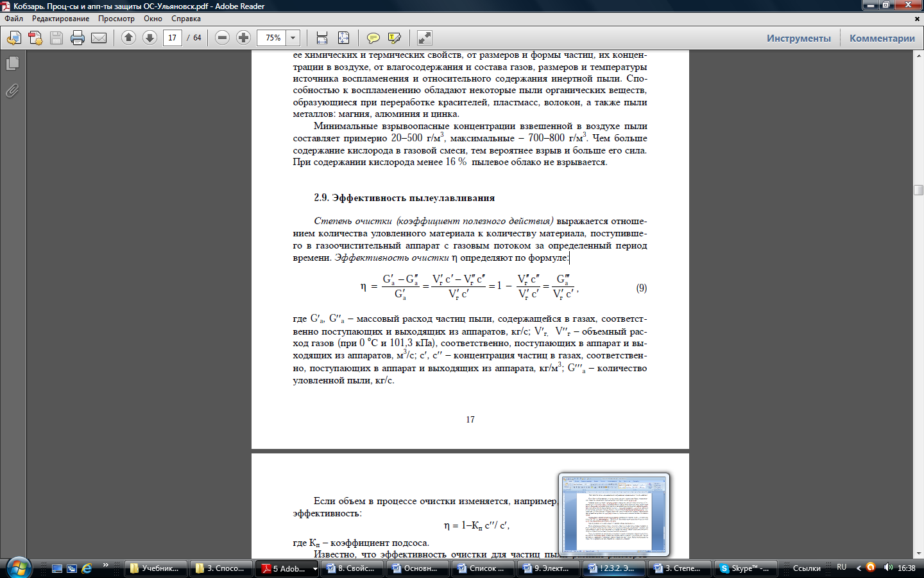Viewport: 924px width, 578px height.
Task: Open the Учебник folder taskbar button
Action: click(156, 568)
